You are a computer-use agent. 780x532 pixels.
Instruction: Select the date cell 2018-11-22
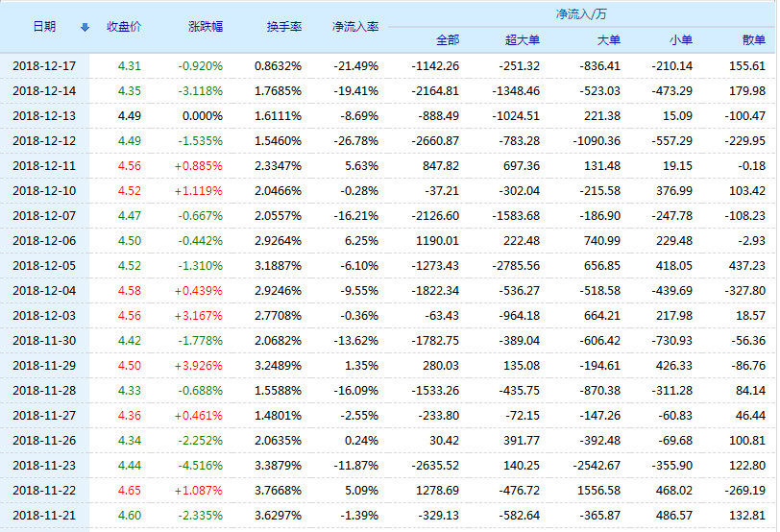click(x=44, y=491)
